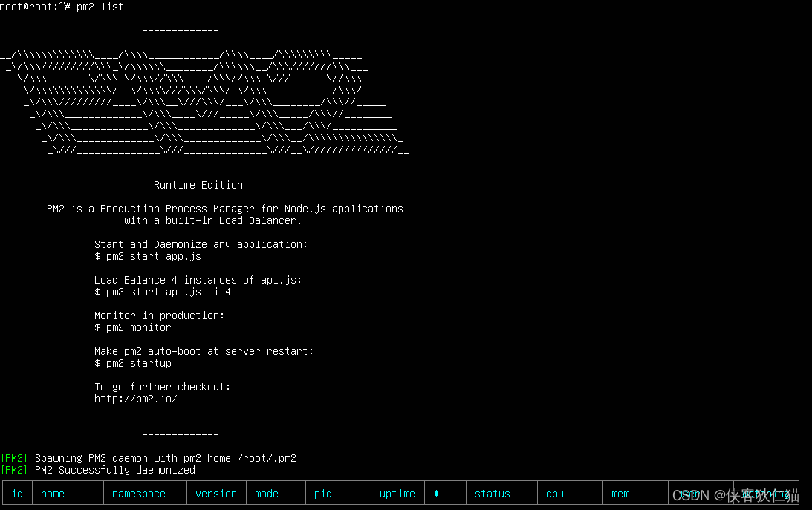This screenshot has height=510, width=812.
Task: Select the pm2 start app.js command
Action: tap(148, 256)
